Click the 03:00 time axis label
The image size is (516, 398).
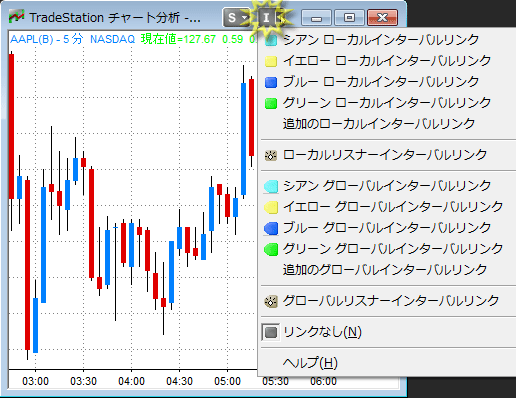[35, 381]
